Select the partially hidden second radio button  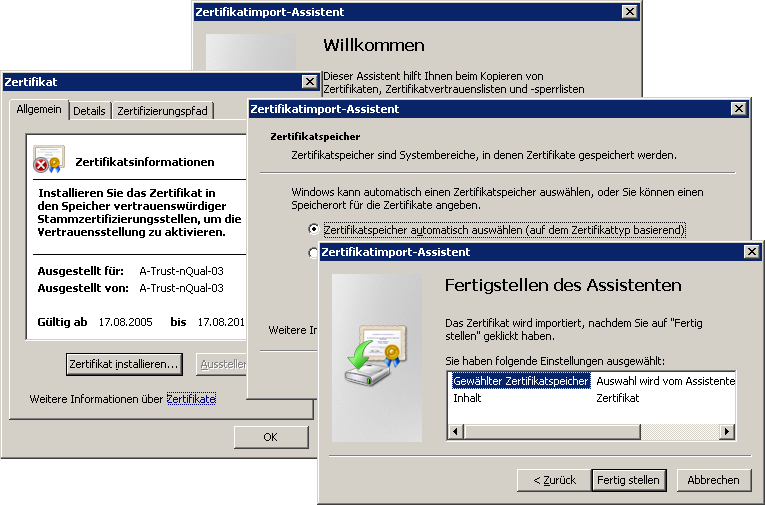313,253
